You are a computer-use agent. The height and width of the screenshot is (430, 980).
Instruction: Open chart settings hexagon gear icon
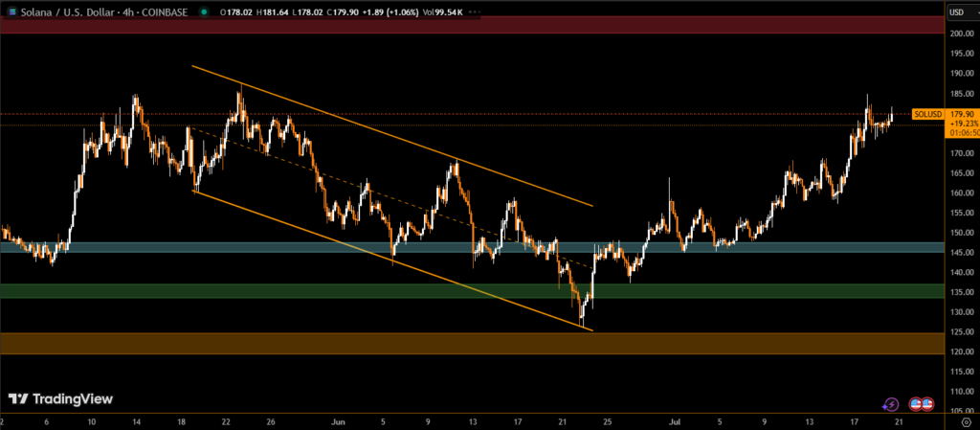click(965, 421)
